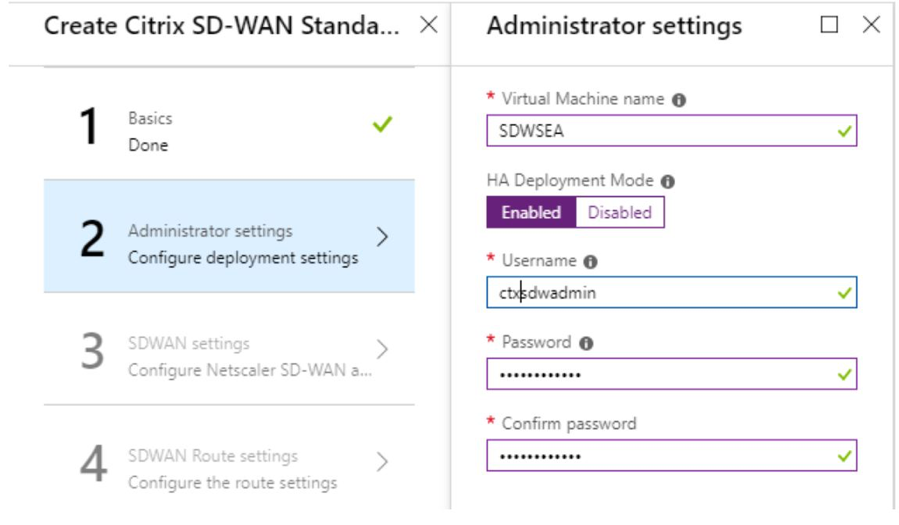Open step 3 SDWAN settings
This screenshot has height=525, width=899.
(x=229, y=349)
